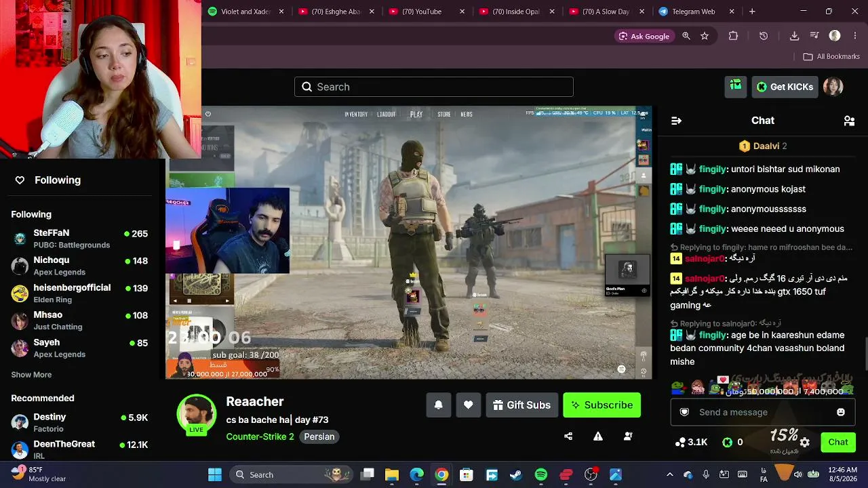868x488 pixels.
Task: Toggle stream notifications bell
Action: 439,405
